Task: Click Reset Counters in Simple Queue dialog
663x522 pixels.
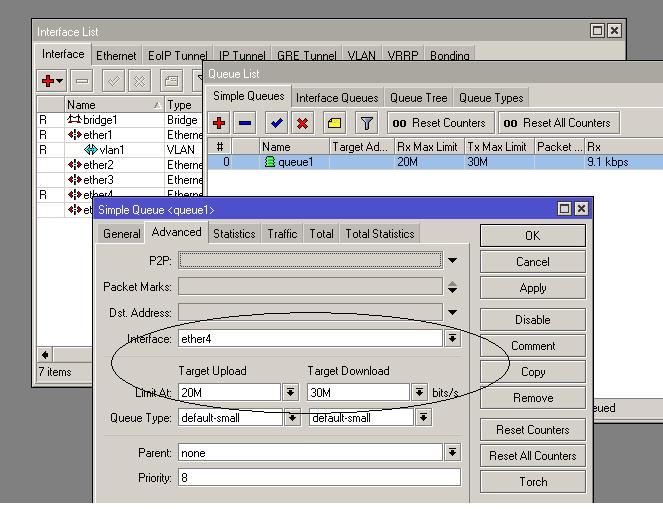Action: coord(533,429)
